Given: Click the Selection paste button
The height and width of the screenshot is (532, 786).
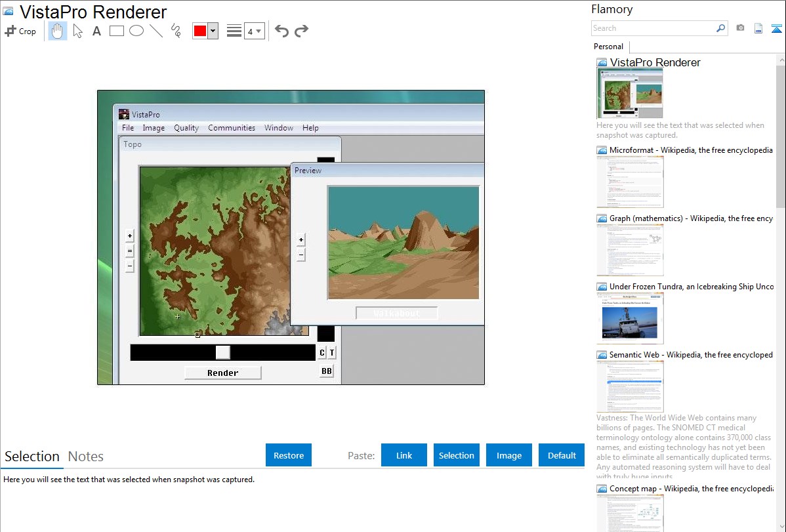Looking at the screenshot, I should point(456,455).
